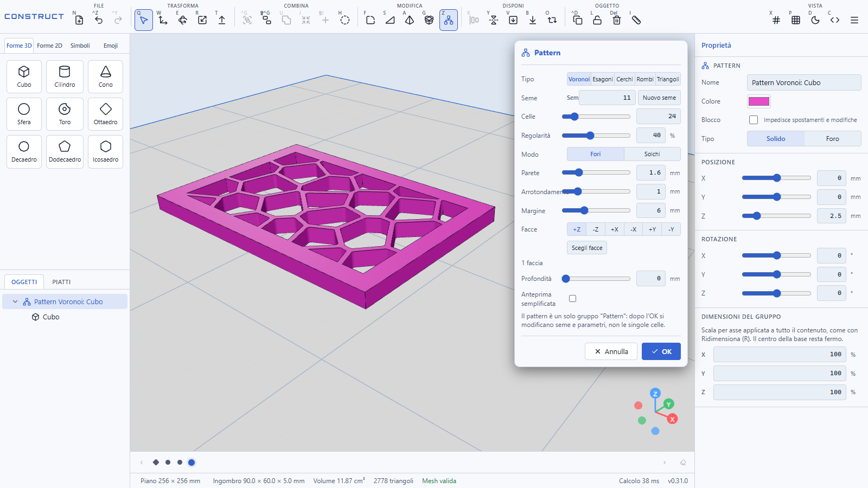The width and height of the screenshot is (868, 488).
Task: Enable the Anteprima semplificata checkbox
Action: (x=572, y=299)
